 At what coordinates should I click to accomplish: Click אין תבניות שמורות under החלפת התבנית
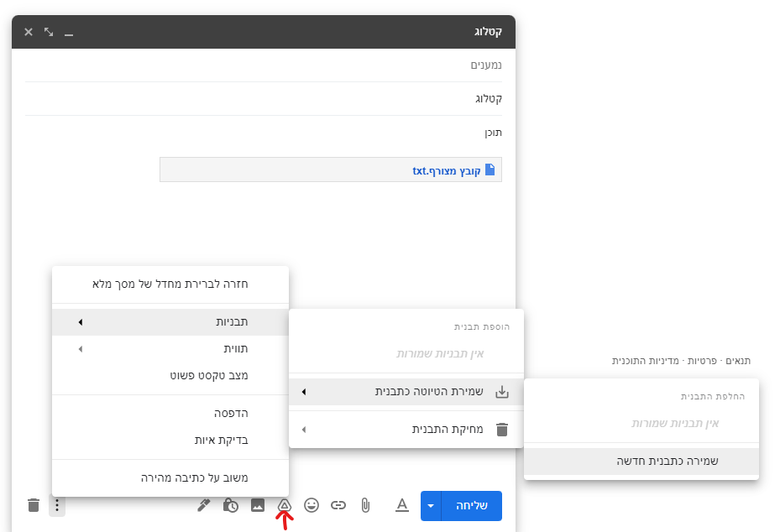(x=675, y=423)
